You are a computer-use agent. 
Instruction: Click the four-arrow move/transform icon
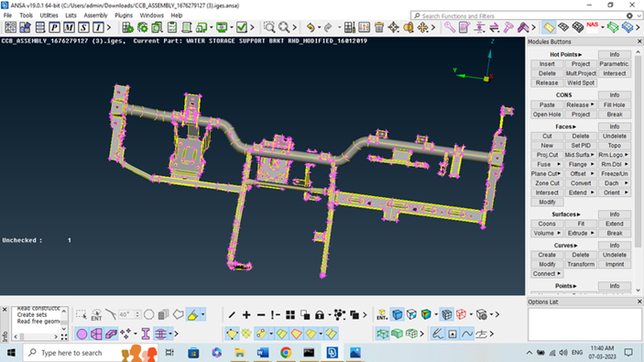422,27
